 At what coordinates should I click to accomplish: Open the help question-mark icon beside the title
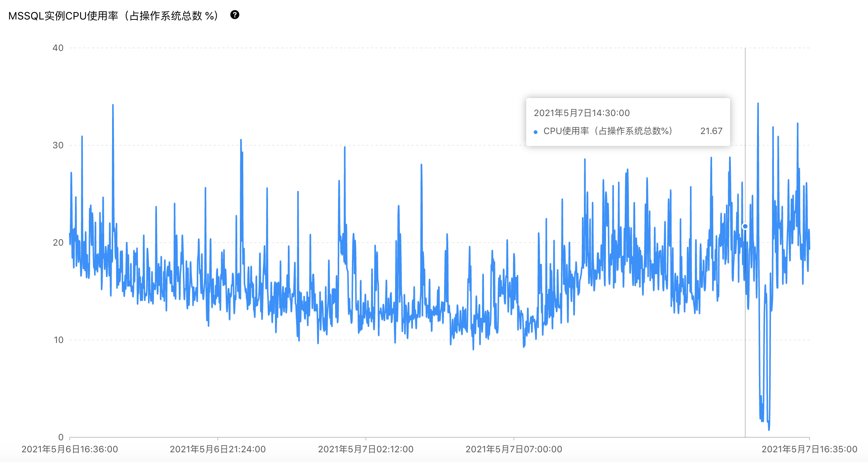tap(235, 15)
